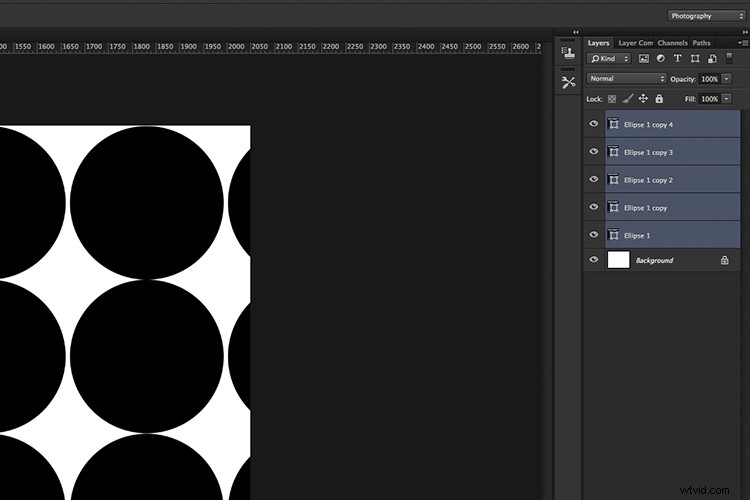The width and height of the screenshot is (750, 500).
Task: Select the Ellipse 1 copy 2 layer name
Action: [x=648, y=180]
